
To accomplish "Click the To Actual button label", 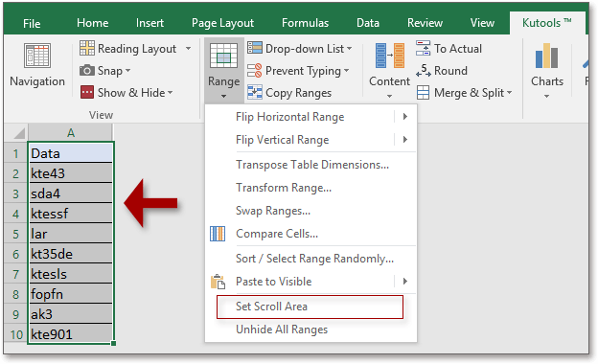I will [x=458, y=49].
